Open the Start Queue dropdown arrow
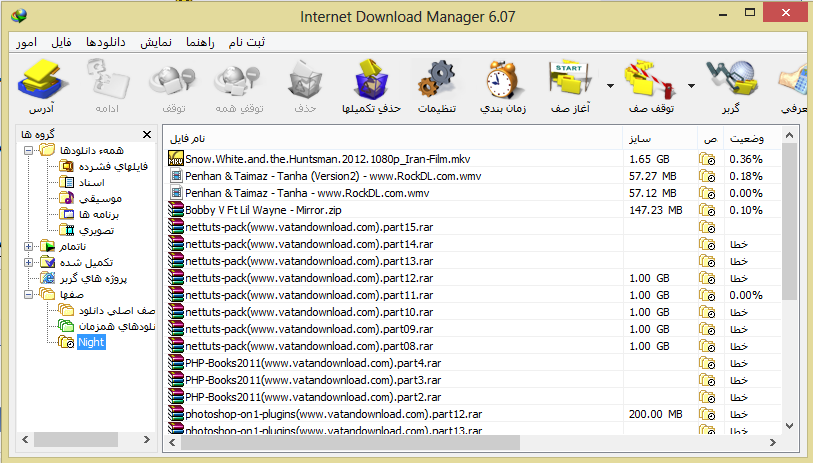This screenshot has width=813, height=463. [x=610, y=86]
